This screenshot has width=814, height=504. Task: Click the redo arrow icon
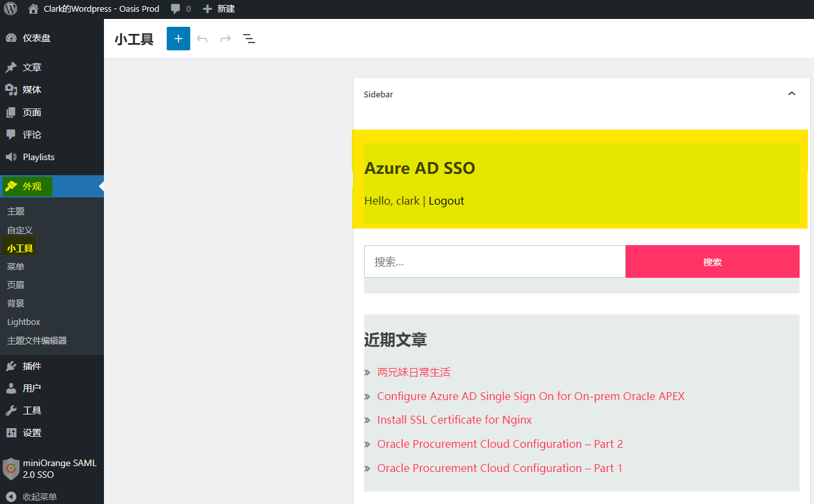226,39
